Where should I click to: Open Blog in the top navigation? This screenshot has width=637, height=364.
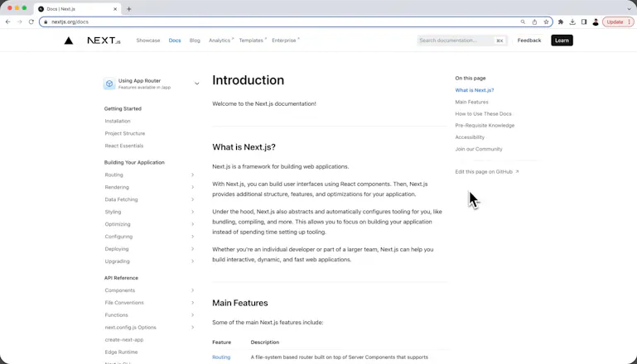pos(195,41)
